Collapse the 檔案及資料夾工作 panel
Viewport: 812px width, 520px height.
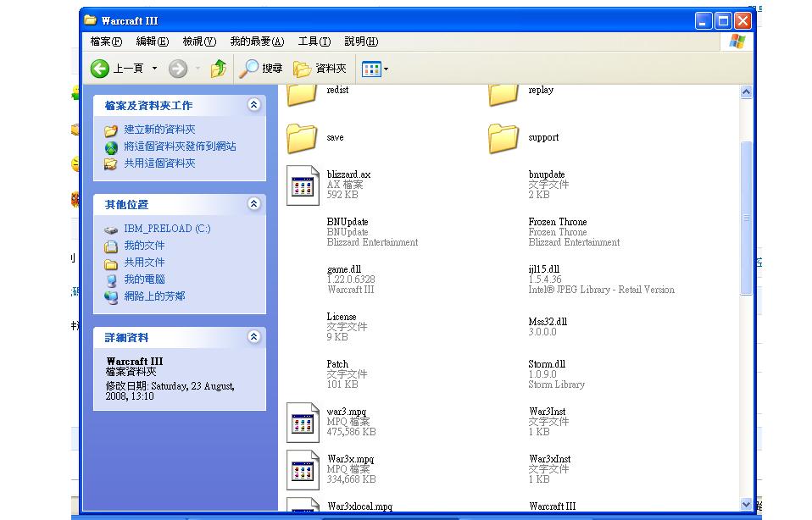pyautogui.click(x=253, y=105)
